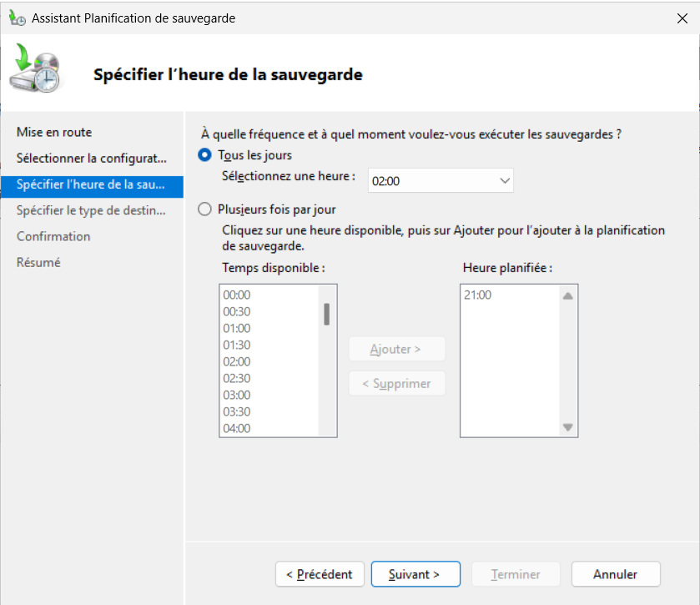This screenshot has width=700, height=605.
Task: Select 21:00 in the scheduled times list
Action: (x=477, y=295)
